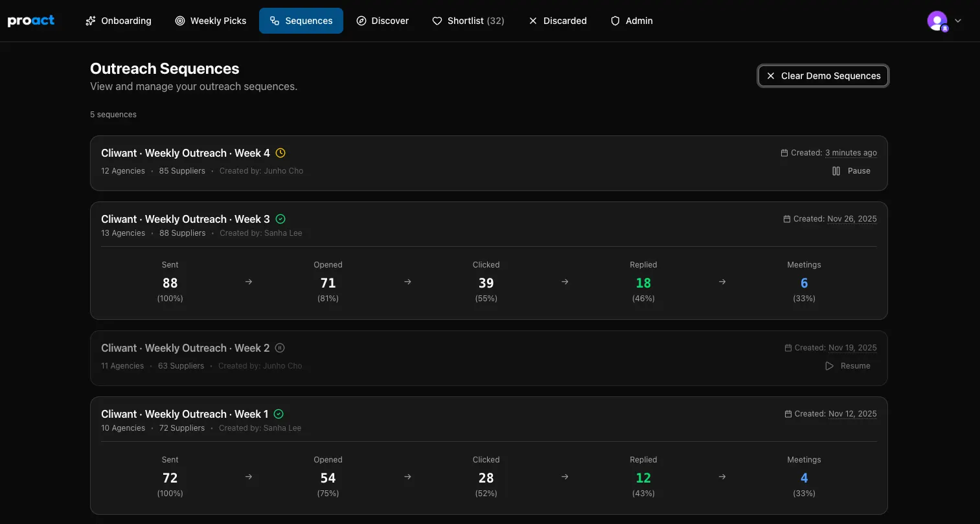Click the clock icon beside Week 4 title

(280, 153)
